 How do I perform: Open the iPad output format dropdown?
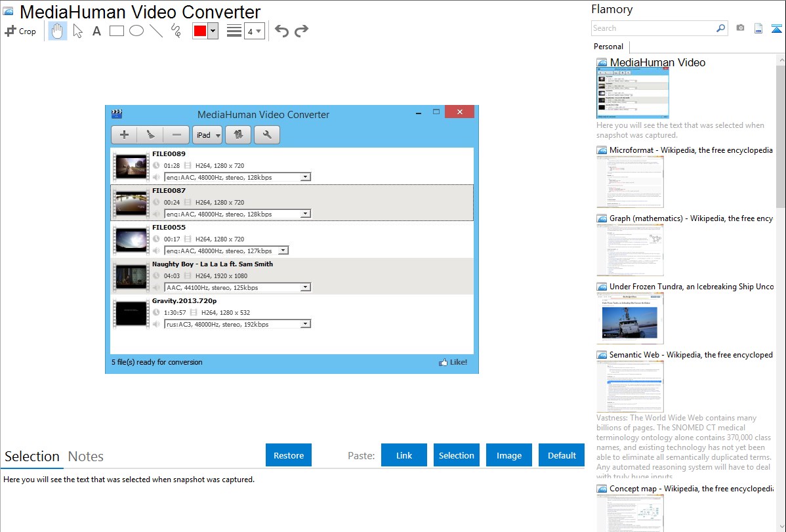pos(207,135)
